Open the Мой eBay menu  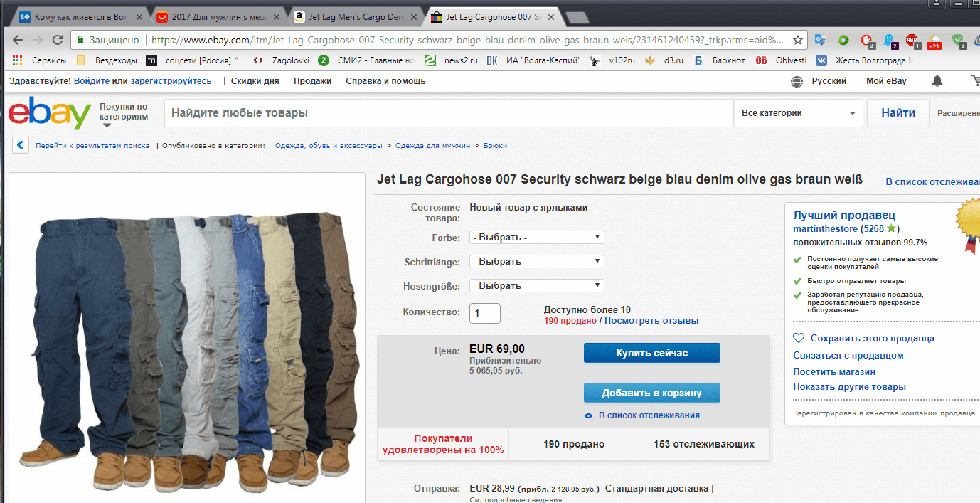(x=886, y=81)
